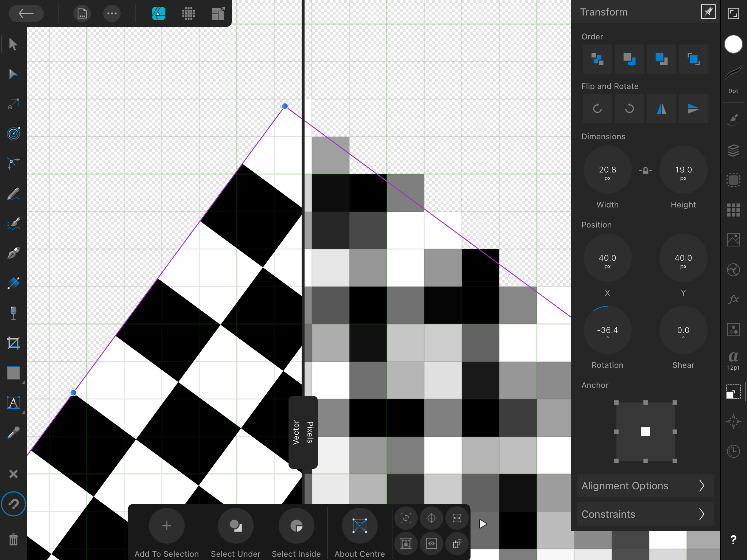Select the Node tool

tap(13, 74)
